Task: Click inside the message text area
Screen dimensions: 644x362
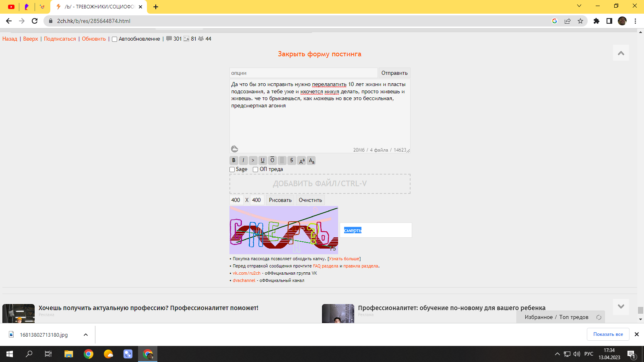Action: pyautogui.click(x=320, y=116)
